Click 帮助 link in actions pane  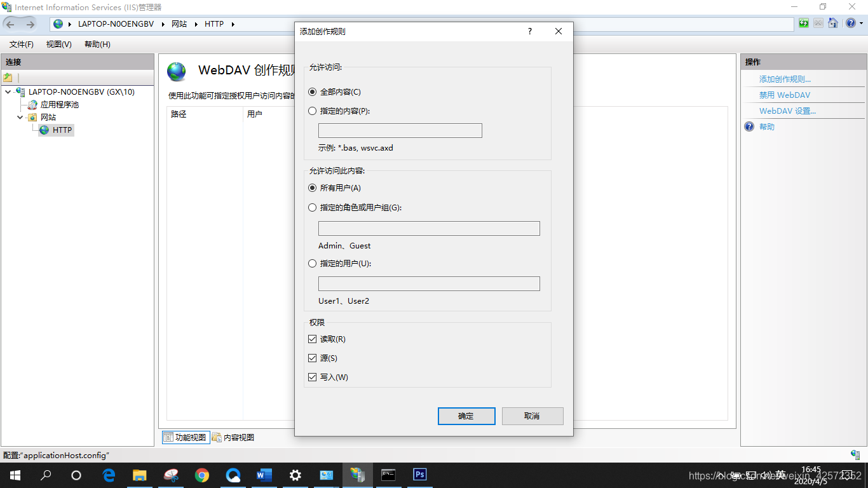tap(767, 127)
